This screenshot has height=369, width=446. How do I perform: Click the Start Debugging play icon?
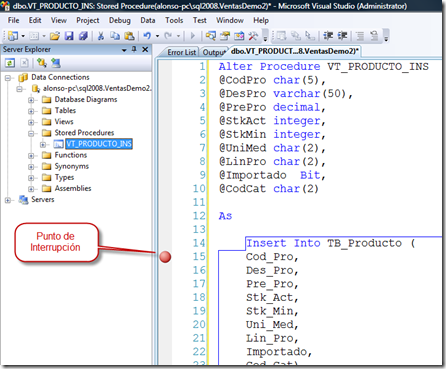193,36
